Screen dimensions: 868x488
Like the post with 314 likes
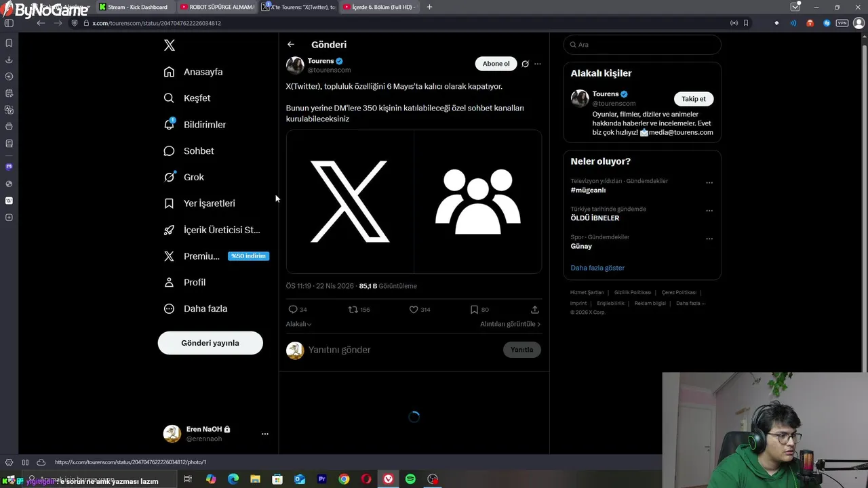(x=420, y=310)
